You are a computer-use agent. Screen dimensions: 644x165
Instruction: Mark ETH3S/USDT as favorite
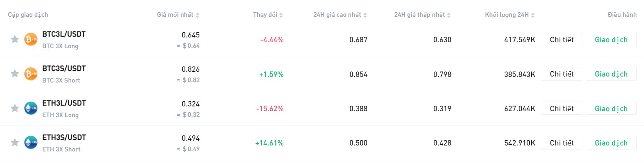15,142
